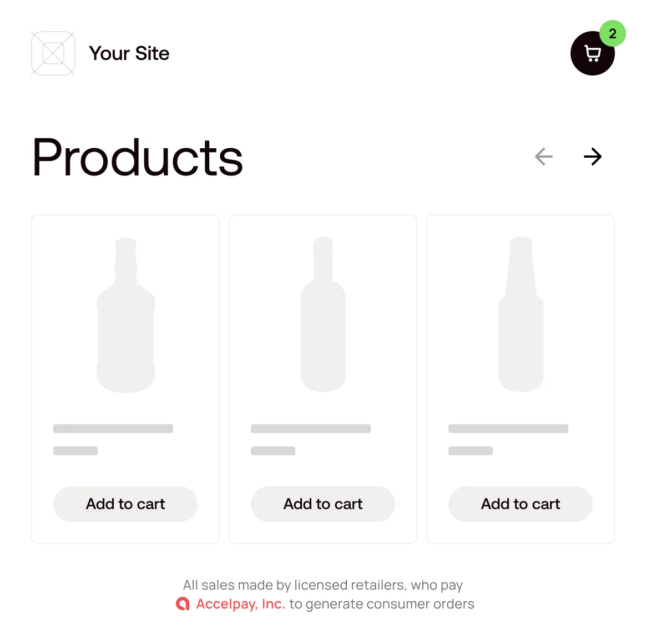Screen dimensions: 646x644
Task: Add the third product to cart
Action: click(520, 504)
